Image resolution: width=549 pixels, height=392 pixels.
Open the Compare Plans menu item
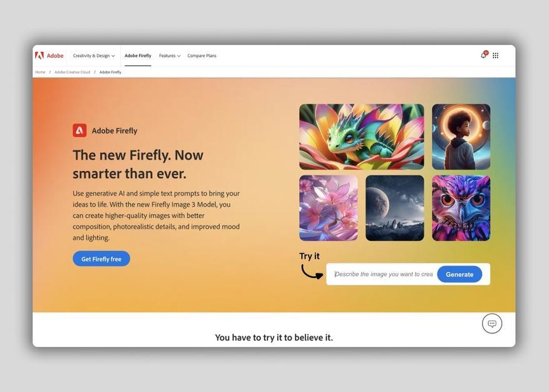(202, 56)
